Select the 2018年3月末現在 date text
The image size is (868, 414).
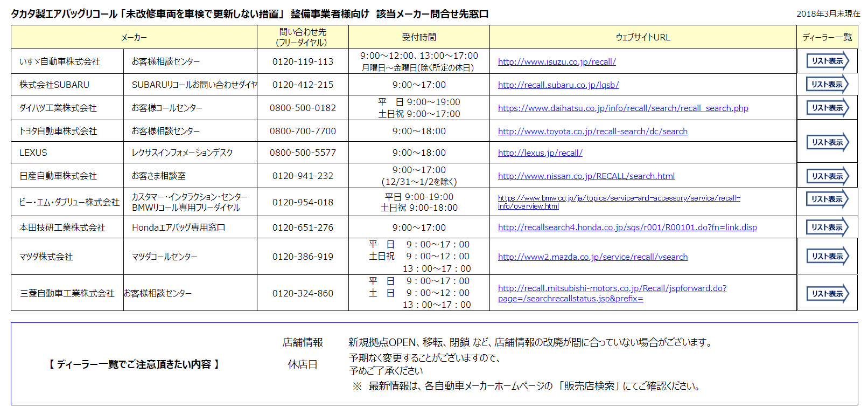tap(828, 13)
